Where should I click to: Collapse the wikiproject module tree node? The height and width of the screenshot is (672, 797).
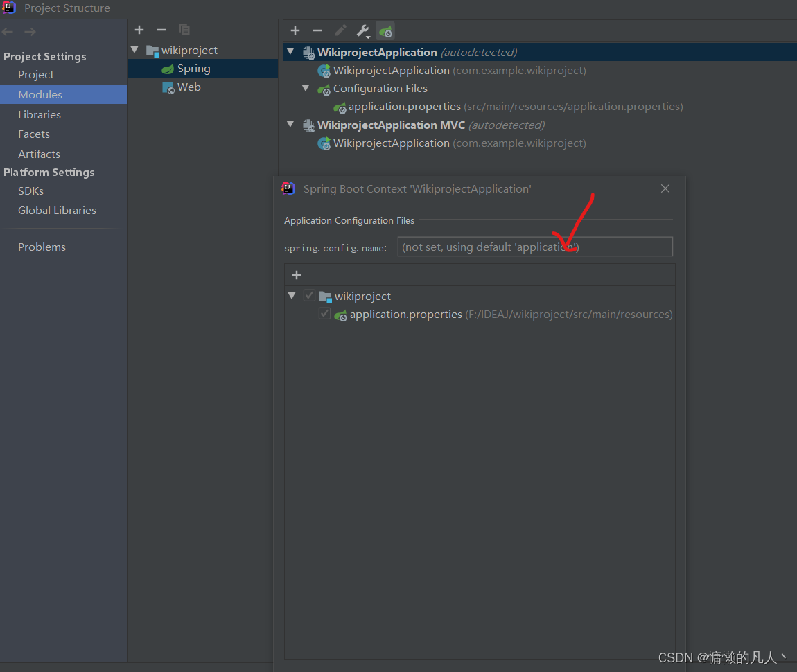pyautogui.click(x=134, y=50)
